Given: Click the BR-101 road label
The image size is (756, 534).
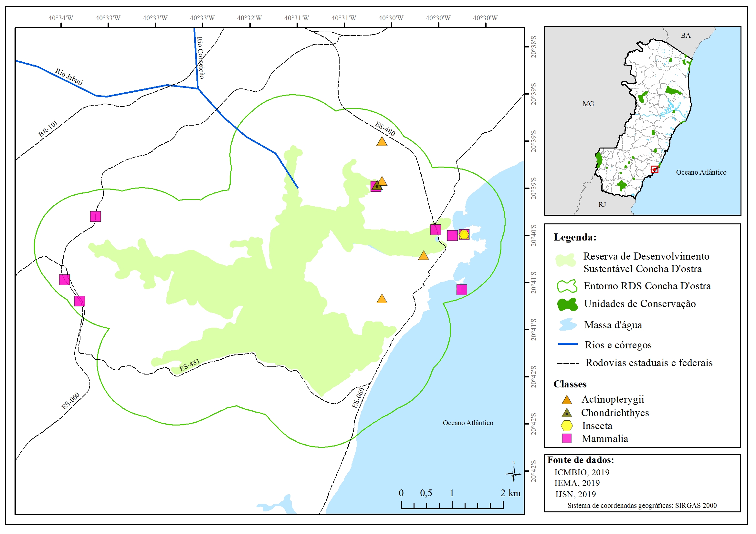Looking at the screenshot, I should 48,128.
